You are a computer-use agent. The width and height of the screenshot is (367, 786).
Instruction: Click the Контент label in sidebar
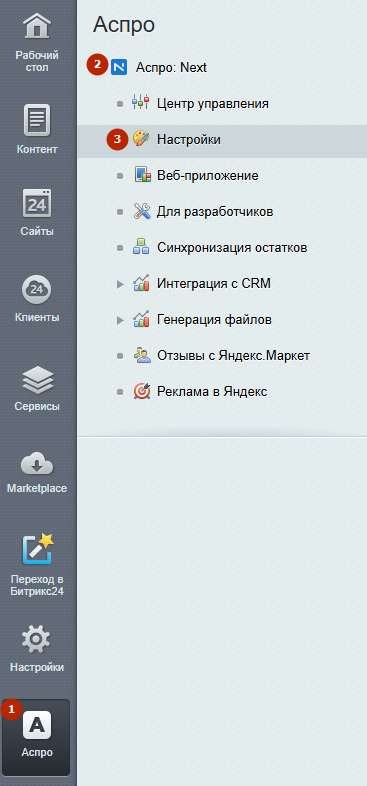(37, 149)
